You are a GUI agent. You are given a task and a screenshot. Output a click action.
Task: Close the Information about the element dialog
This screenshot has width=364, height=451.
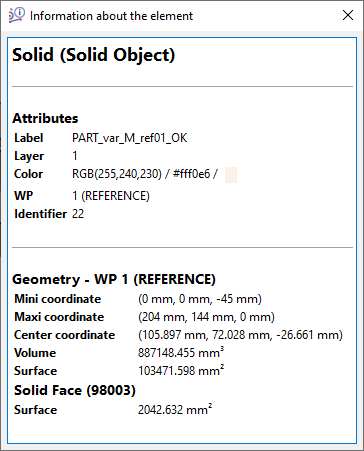click(348, 15)
